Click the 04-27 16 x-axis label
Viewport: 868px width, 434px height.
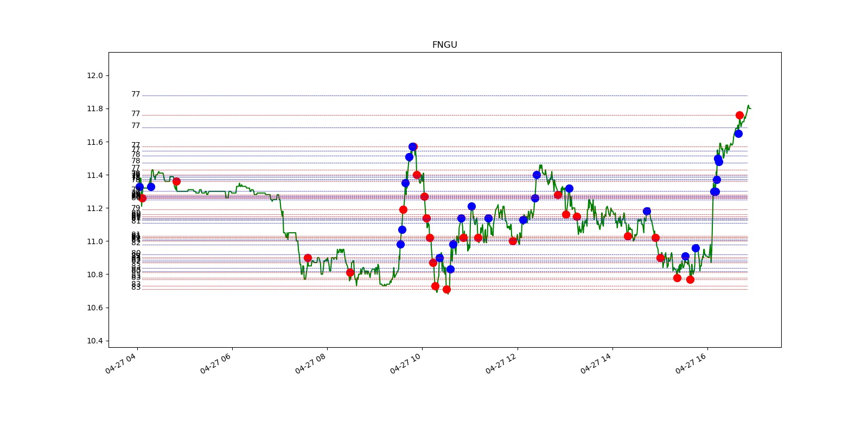pyautogui.click(x=691, y=363)
